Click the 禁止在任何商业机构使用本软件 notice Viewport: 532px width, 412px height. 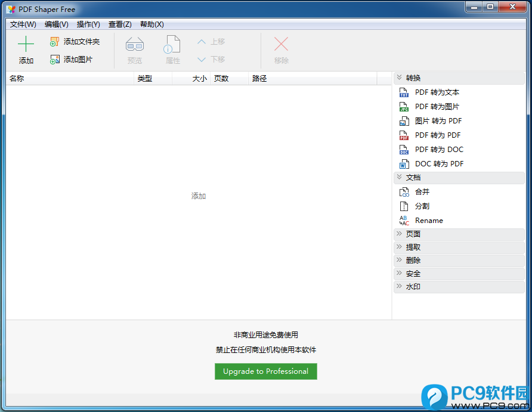click(x=265, y=350)
